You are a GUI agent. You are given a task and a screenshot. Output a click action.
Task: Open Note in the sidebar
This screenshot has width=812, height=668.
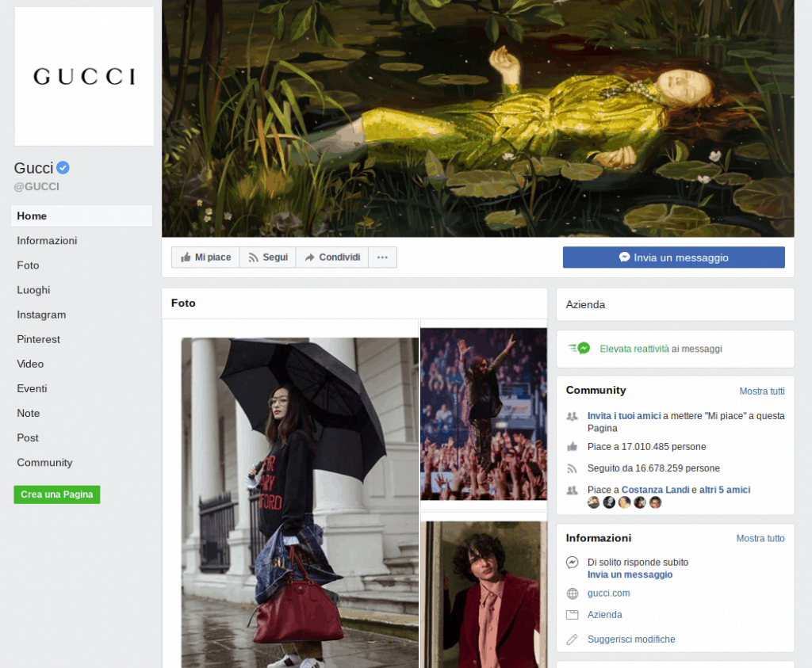coord(29,414)
